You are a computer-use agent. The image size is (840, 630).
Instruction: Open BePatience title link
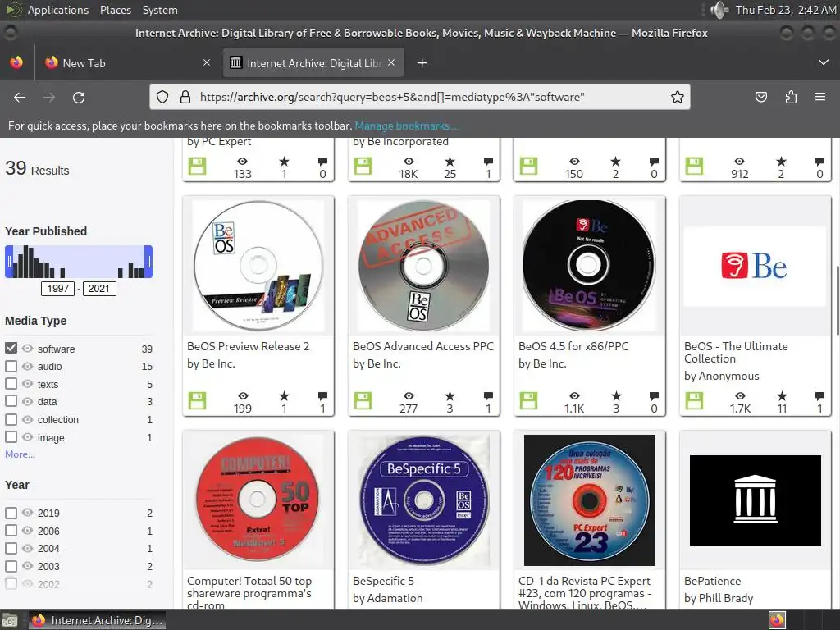(x=713, y=581)
